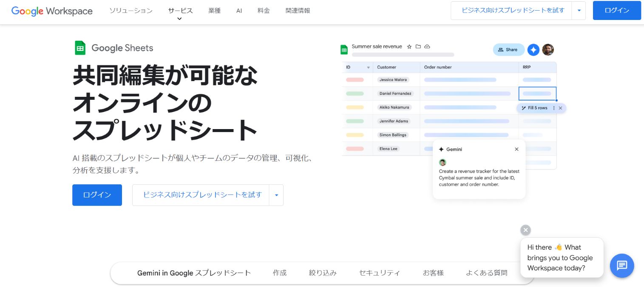This screenshot has height=287, width=644.
Task: Click the user avatar in the spreadsheet preview
Action: click(x=548, y=50)
